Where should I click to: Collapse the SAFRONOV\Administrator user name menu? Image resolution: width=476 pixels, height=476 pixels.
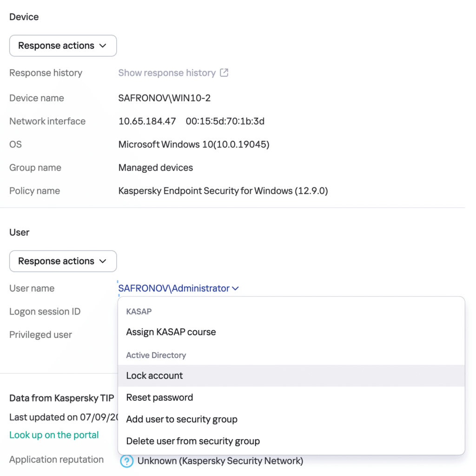click(174, 289)
